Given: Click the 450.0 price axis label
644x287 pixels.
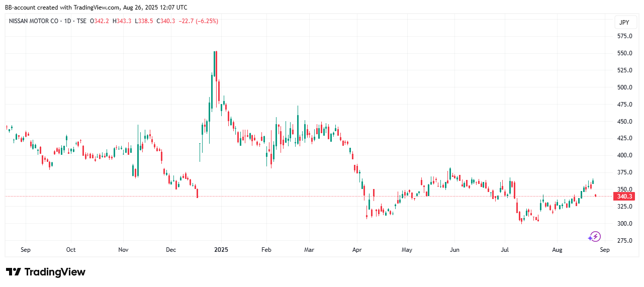Looking at the screenshot, I should [x=625, y=122].
